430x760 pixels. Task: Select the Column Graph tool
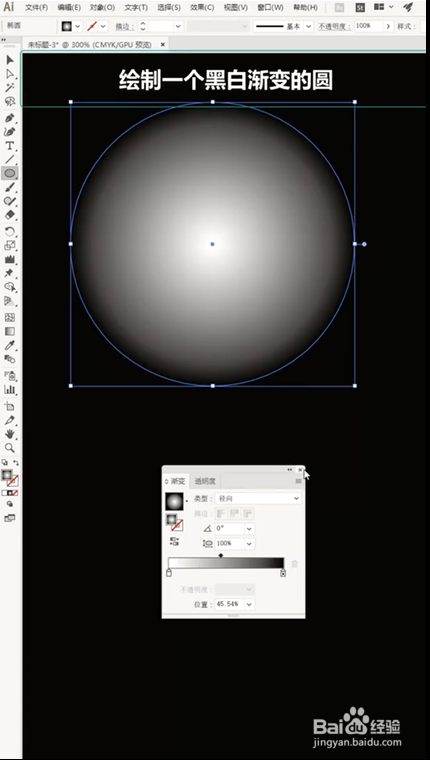pos(10,389)
